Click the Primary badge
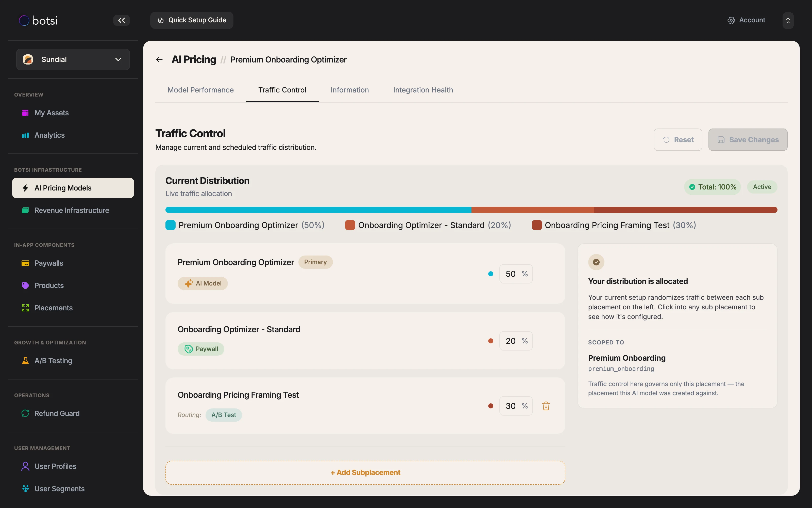The width and height of the screenshot is (812, 508). pyautogui.click(x=315, y=262)
